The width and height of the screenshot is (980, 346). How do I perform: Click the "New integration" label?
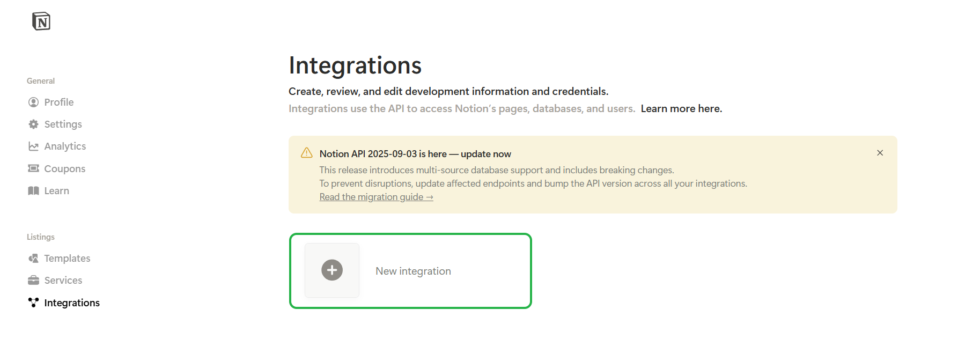[x=413, y=271]
